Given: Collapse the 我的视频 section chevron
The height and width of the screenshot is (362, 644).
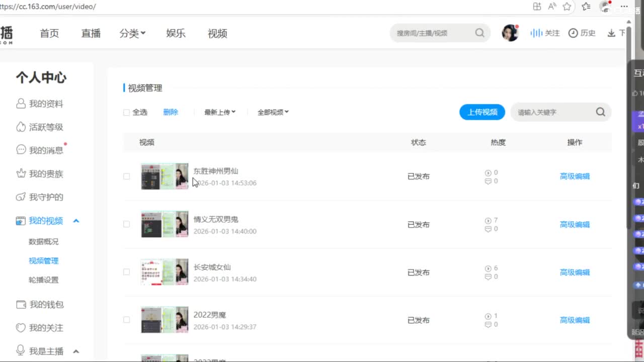Looking at the screenshot, I should click(x=76, y=221).
